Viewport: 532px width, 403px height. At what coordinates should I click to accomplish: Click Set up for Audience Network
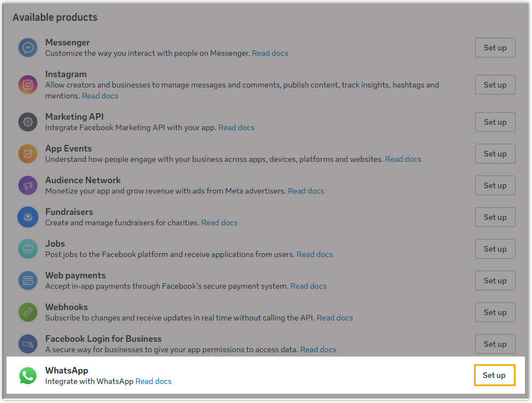coord(495,185)
